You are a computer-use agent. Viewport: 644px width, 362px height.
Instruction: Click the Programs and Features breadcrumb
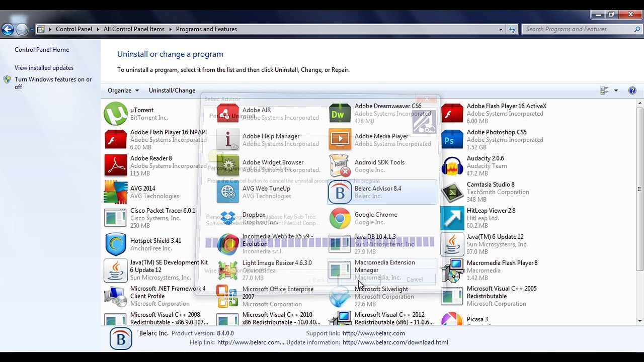[x=206, y=29]
